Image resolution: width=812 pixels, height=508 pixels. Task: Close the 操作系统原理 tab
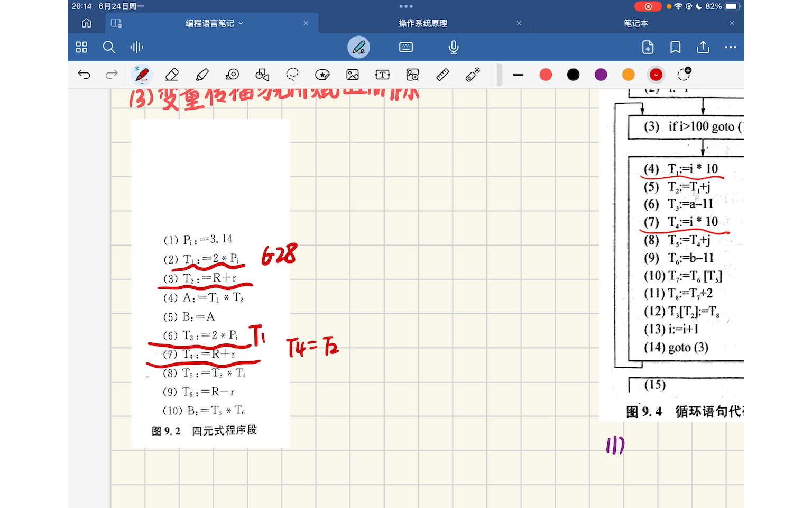pyautogui.click(x=519, y=23)
